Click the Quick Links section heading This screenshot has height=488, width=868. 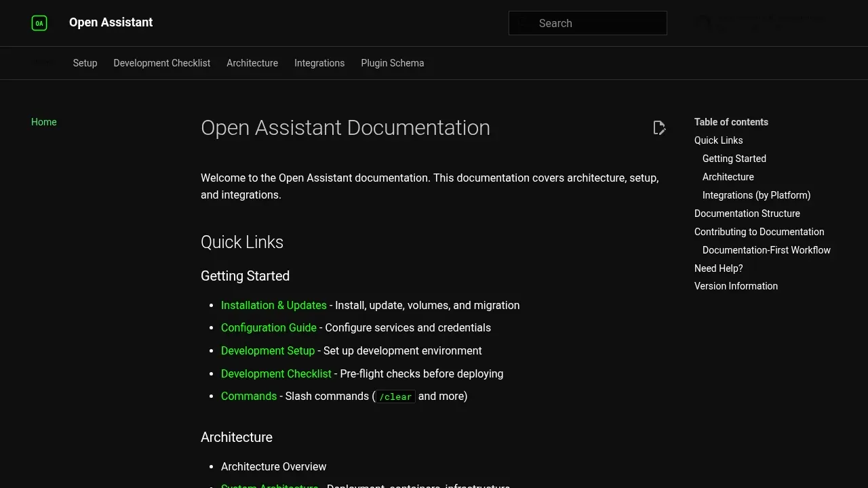coord(242,242)
